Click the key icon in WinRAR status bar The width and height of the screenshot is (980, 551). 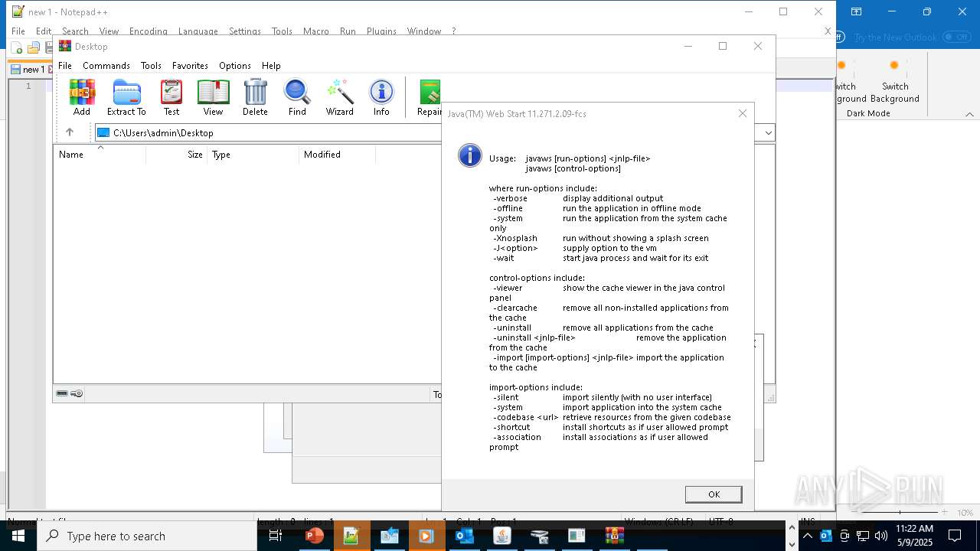77,393
